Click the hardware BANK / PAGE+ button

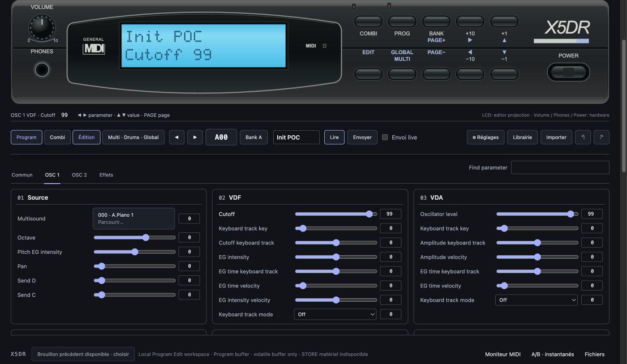[436, 21]
